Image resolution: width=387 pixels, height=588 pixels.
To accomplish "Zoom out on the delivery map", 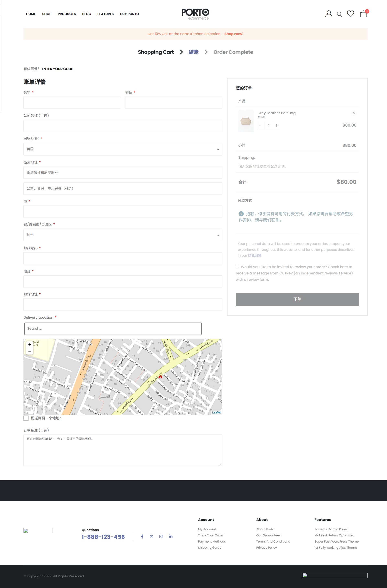I will pyautogui.click(x=30, y=351).
